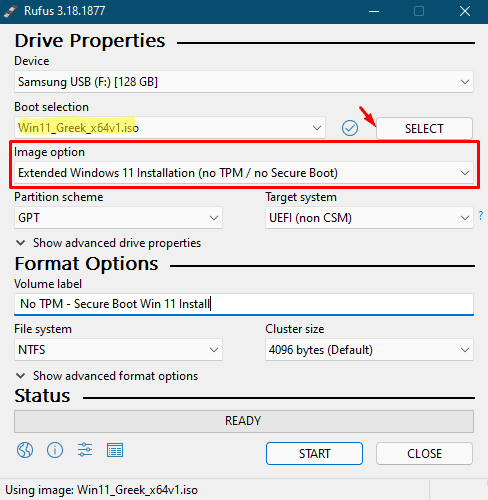Expand Show advanced drive properties
This screenshot has width=488, height=500.
[108, 243]
